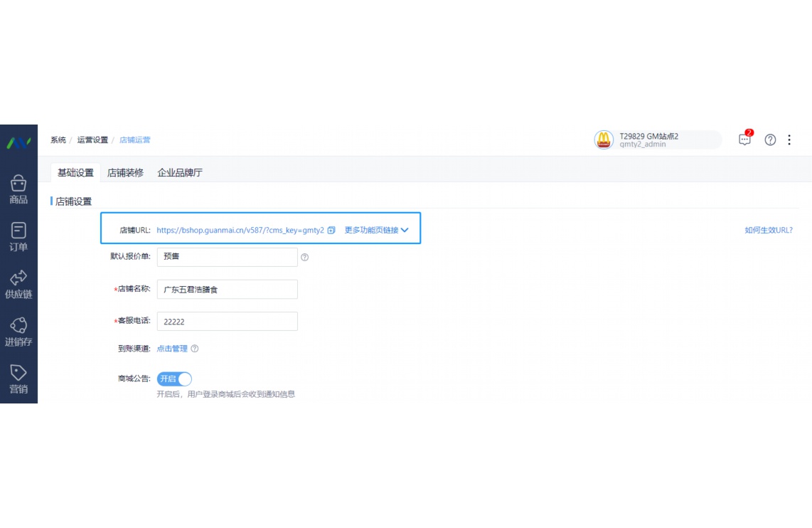The width and height of the screenshot is (812, 528).
Task: Open the three-dot menu at top right
Action: pyautogui.click(x=789, y=139)
